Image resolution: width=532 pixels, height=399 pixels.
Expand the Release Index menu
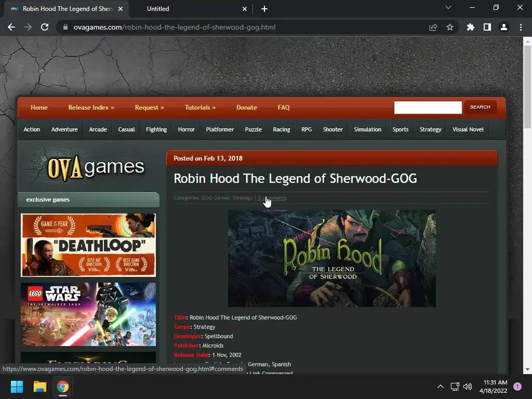(x=91, y=108)
